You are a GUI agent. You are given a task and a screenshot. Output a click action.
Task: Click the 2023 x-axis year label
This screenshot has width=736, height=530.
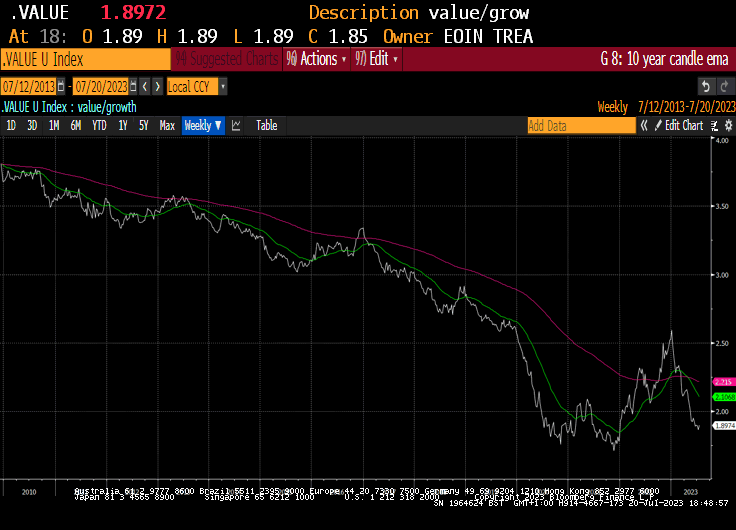pyautogui.click(x=690, y=492)
